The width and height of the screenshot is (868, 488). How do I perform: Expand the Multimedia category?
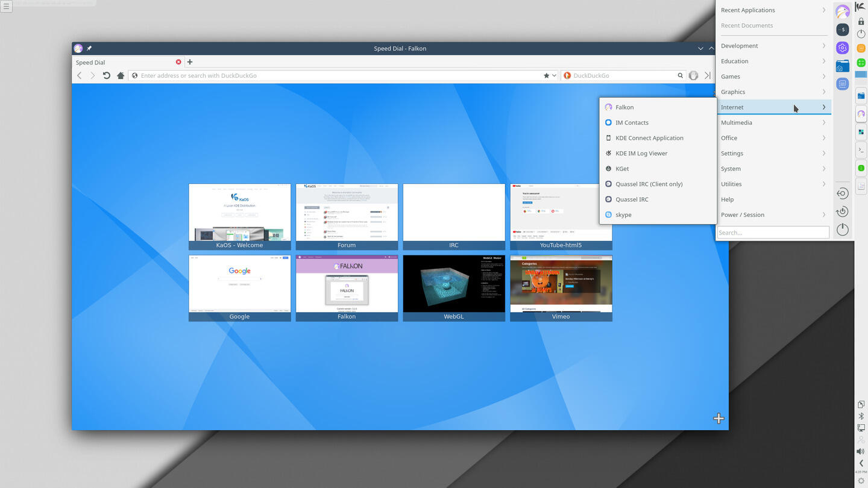[773, 122]
